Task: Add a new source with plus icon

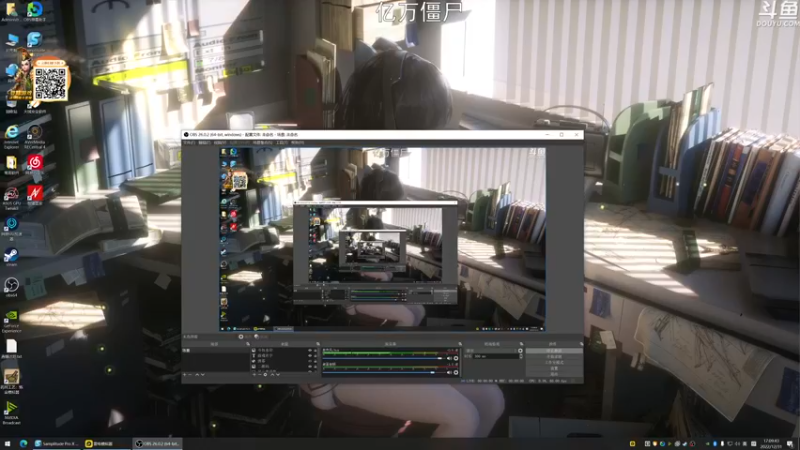Action: (x=254, y=374)
